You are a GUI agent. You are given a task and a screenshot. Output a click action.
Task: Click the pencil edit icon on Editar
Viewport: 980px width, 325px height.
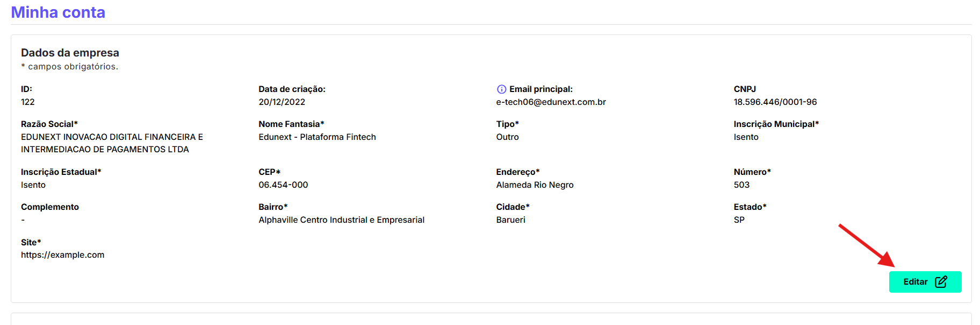(941, 282)
